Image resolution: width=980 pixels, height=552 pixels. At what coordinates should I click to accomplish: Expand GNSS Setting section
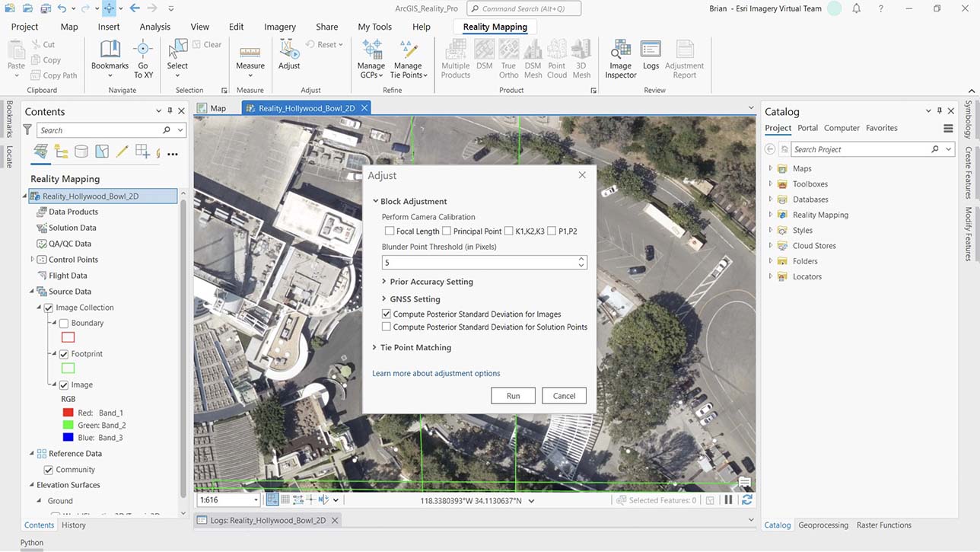384,299
